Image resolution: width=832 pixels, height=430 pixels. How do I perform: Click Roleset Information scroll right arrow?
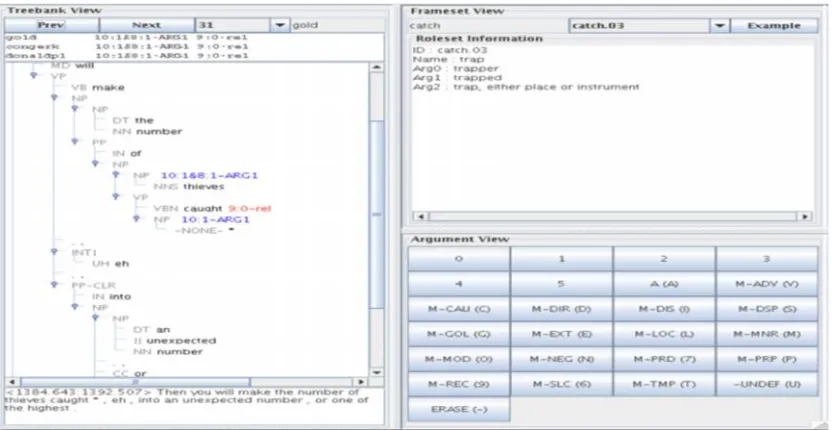pos(805,216)
